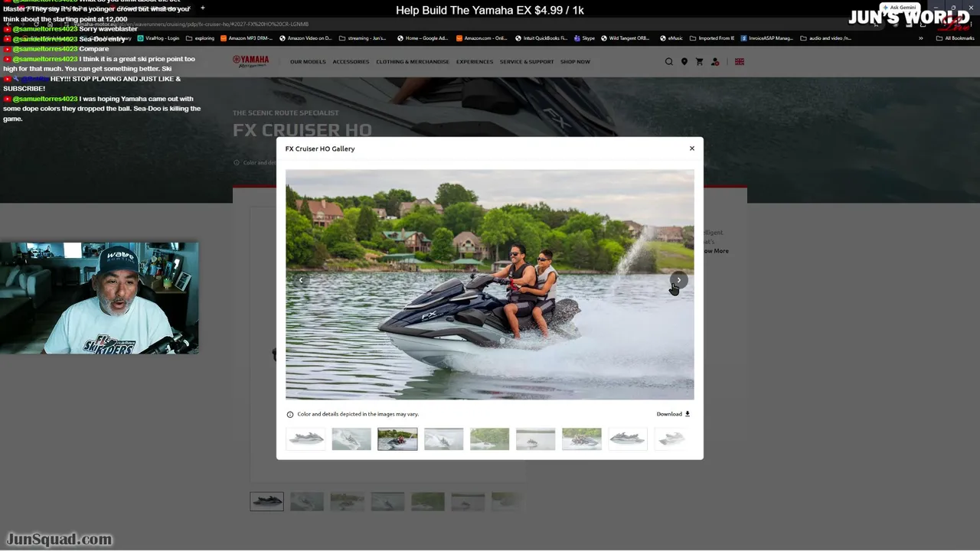This screenshot has width=980, height=551.
Task: Open the streaming - Jun's bookmark
Action: pos(363,38)
